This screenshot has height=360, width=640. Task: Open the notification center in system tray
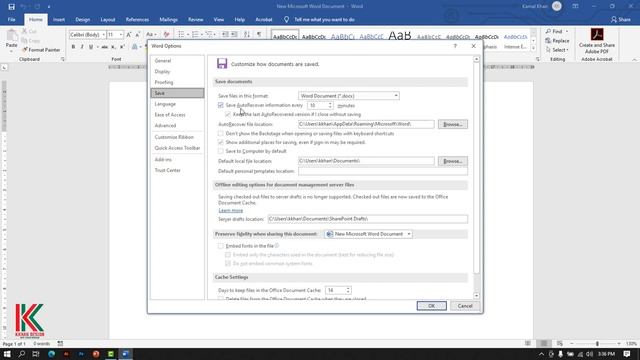[627, 354]
